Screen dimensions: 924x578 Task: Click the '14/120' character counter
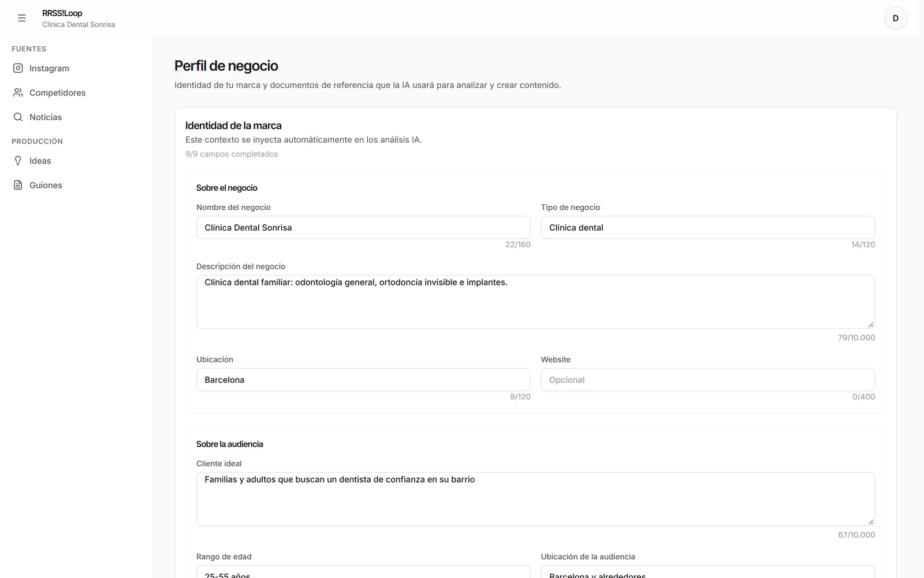click(x=863, y=244)
